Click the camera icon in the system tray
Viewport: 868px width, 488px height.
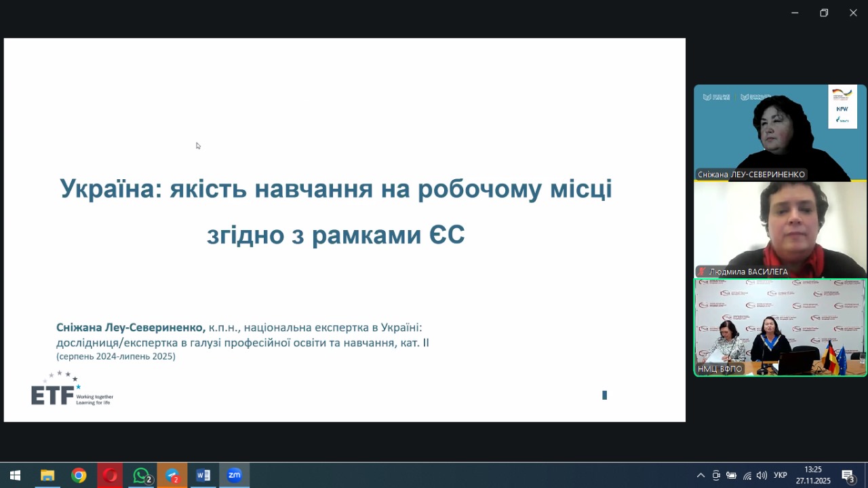(716, 476)
